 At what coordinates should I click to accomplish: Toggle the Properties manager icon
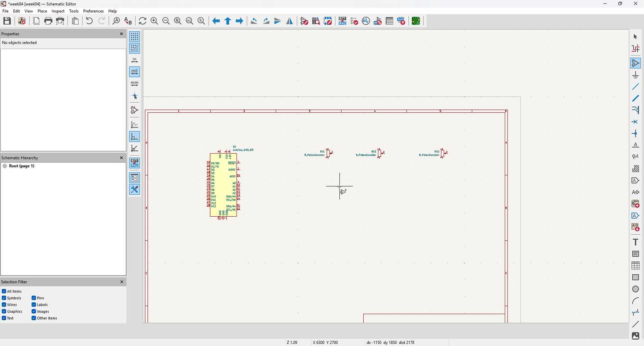pos(134,189)
